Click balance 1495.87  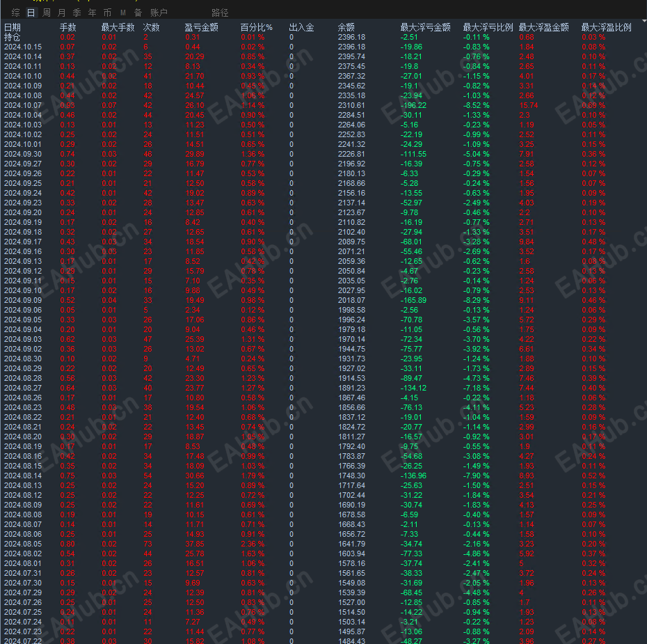coord(351,631)
